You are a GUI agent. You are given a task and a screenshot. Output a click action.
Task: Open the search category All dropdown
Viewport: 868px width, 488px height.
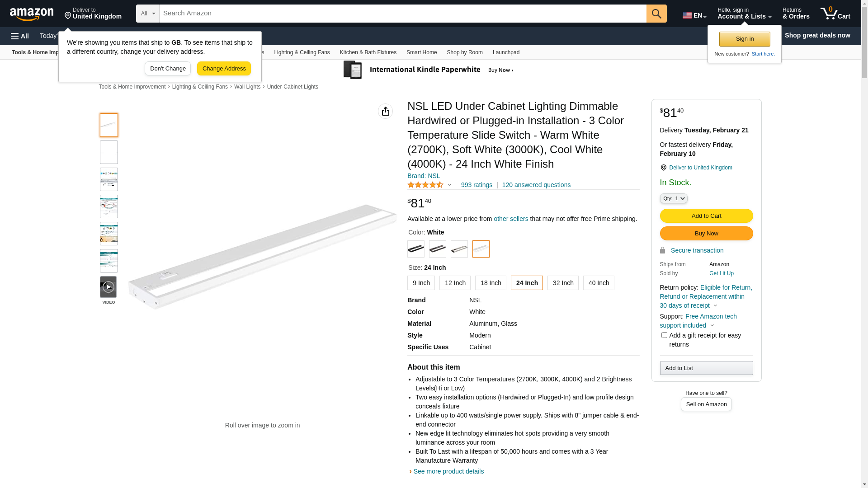tap(147, 14)
